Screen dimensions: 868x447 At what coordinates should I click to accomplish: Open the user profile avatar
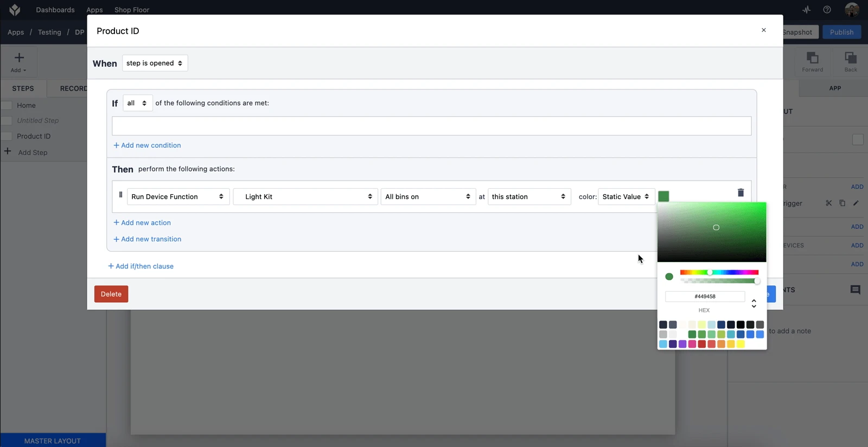pyautogui.click(x=852, y=10)
